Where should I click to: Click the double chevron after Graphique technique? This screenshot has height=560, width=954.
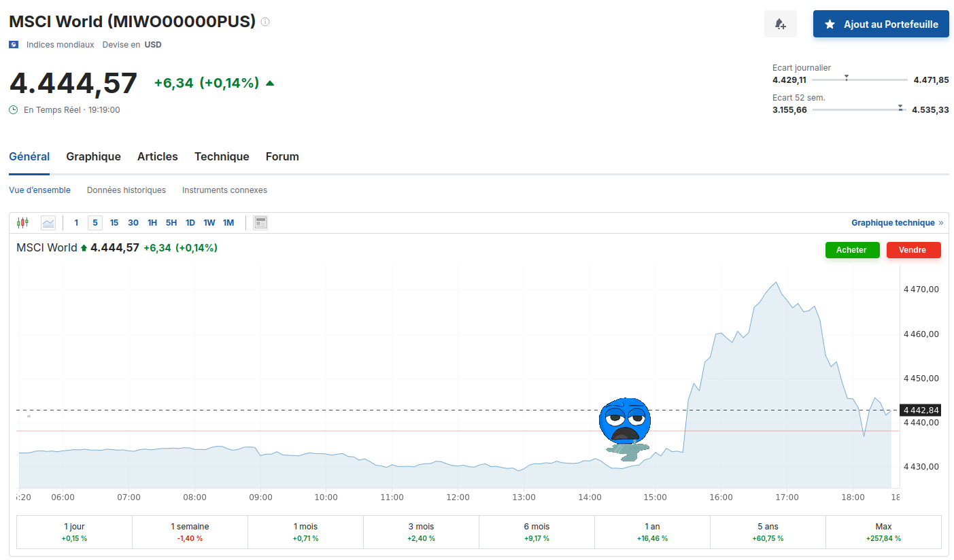tap(941, 223)
